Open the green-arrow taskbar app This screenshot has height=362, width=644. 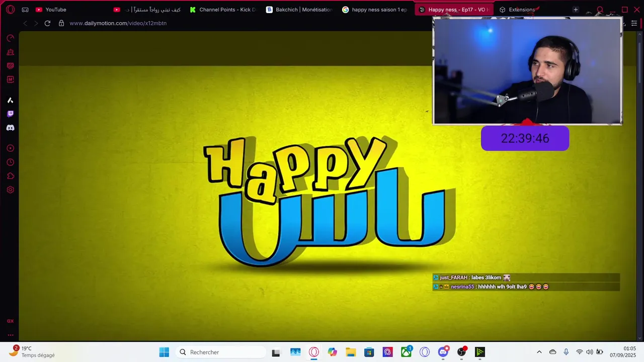point(480,352)
